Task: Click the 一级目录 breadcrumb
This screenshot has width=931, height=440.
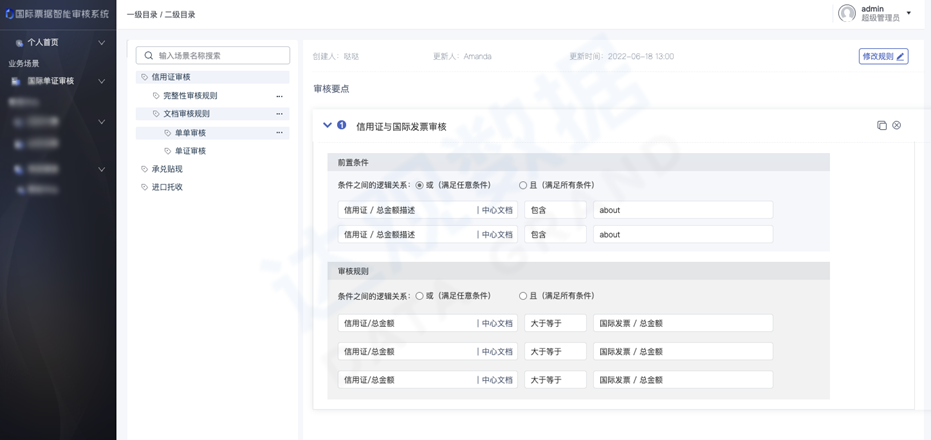Action: pos(142,15)
